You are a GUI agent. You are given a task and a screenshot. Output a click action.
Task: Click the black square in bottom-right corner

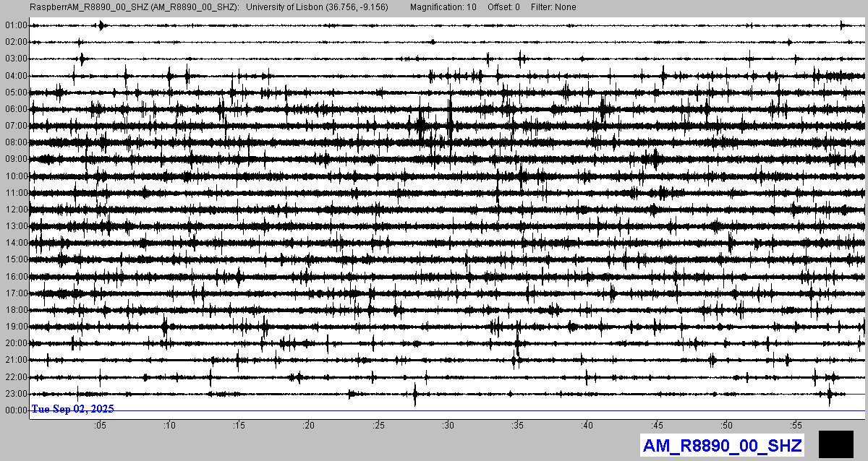point(837,444)
